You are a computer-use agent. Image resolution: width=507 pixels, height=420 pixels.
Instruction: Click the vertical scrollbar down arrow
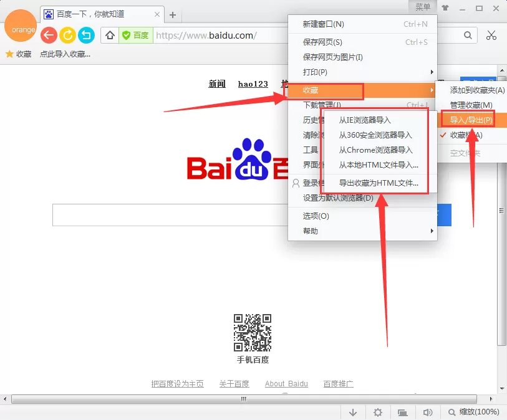pos(502,389)
